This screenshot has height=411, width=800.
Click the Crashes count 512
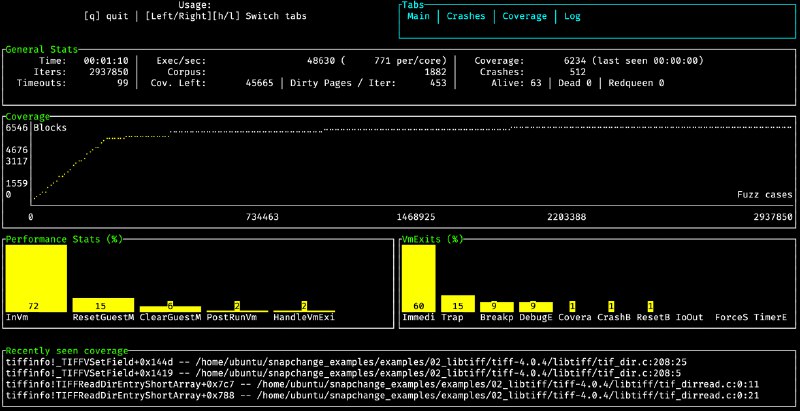pyautogui.click(x=577, y=72)
